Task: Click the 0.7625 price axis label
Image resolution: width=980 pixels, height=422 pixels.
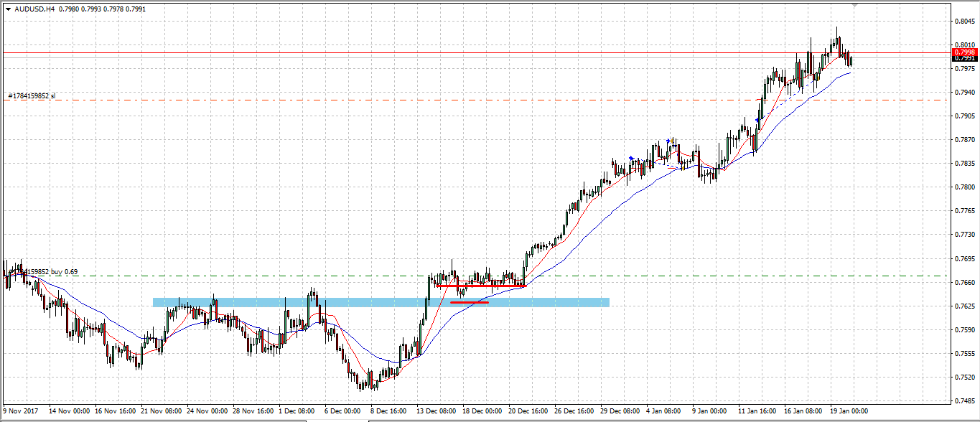Action: (x=965, y=306)
